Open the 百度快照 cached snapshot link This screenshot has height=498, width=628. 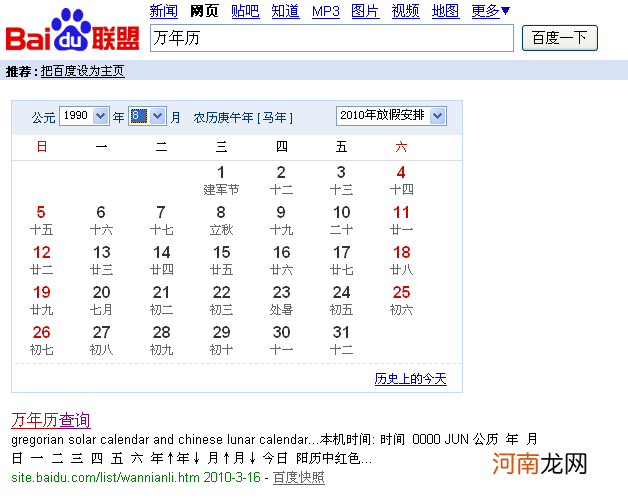coord(299,478)
